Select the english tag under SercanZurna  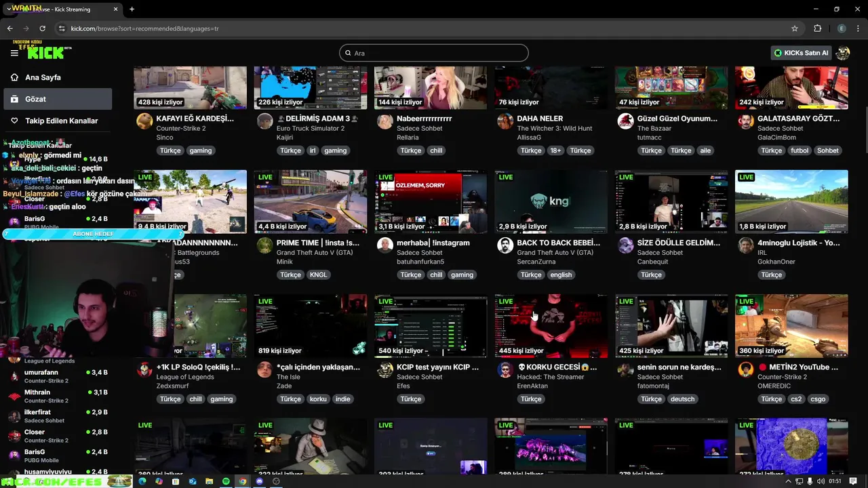(561, 274)
